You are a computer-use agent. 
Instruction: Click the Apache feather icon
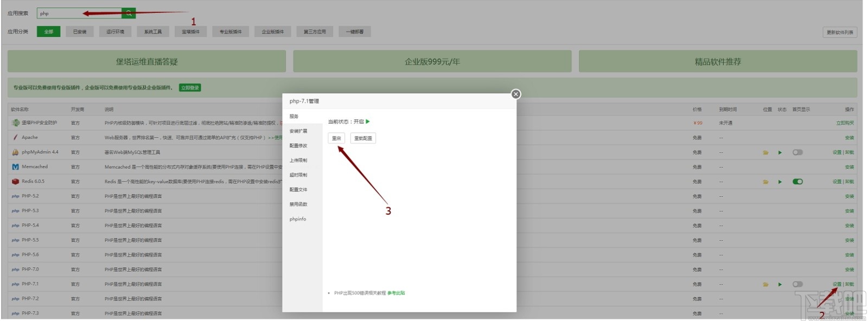point(15,138)
